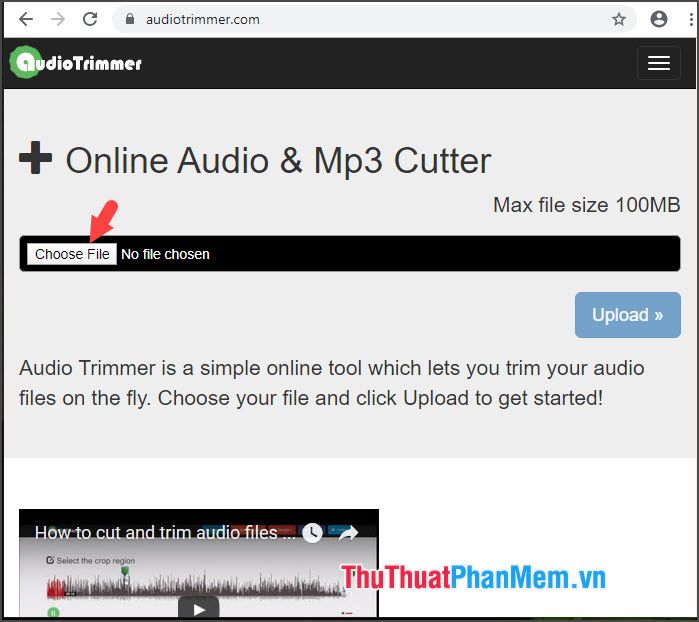Click the 'Max file size 100MB' text
Image resolution: width=699 pixels, height=622 pixels.
point(586,205)
